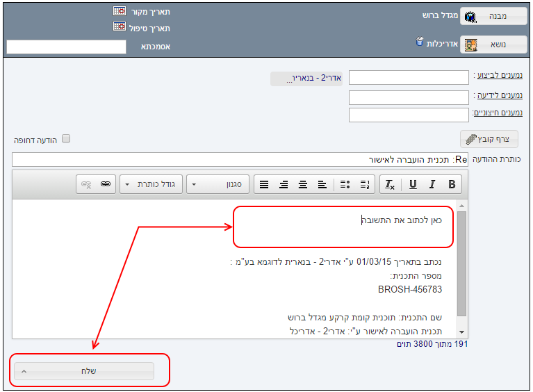Click the אסמכתא reference input field
The width and height of the screenshot is (533, 392).
[66, 47]
